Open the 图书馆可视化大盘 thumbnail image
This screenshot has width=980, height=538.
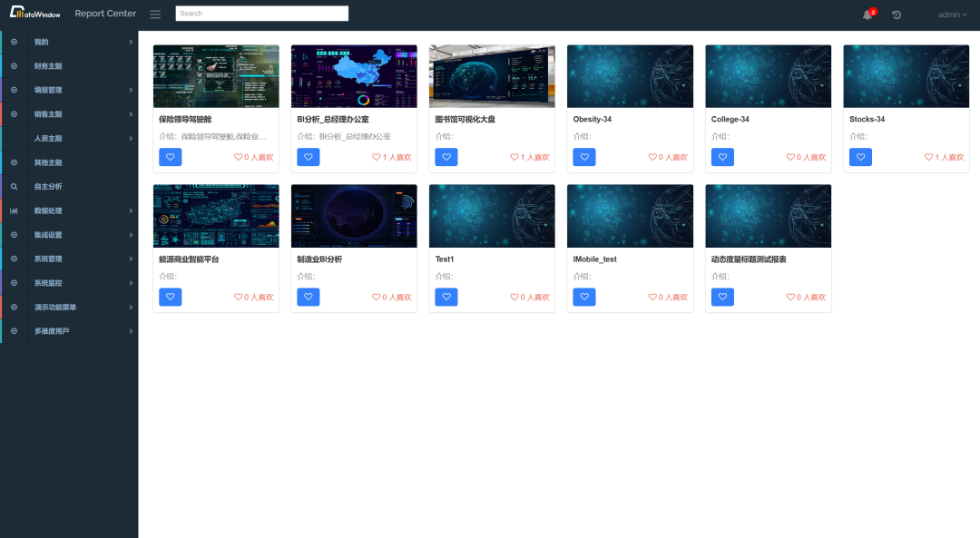[492, 76]
